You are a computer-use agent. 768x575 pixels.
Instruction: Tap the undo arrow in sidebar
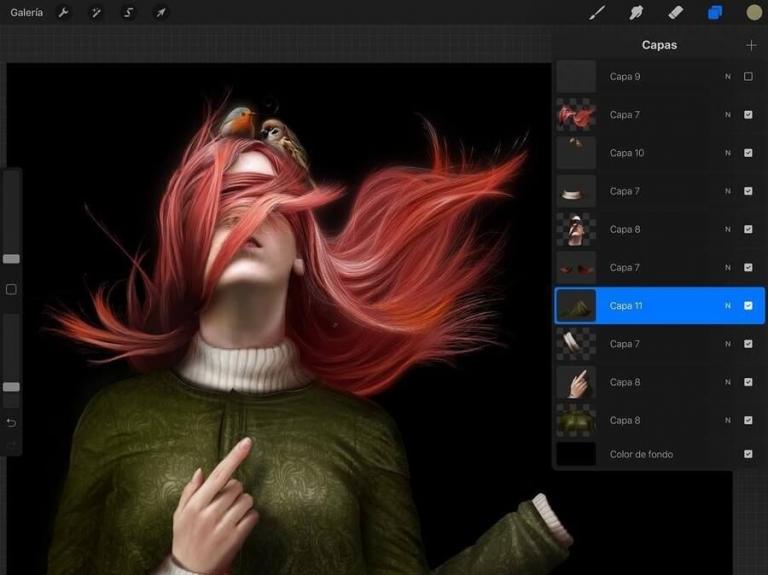click(x=11, y=422)
